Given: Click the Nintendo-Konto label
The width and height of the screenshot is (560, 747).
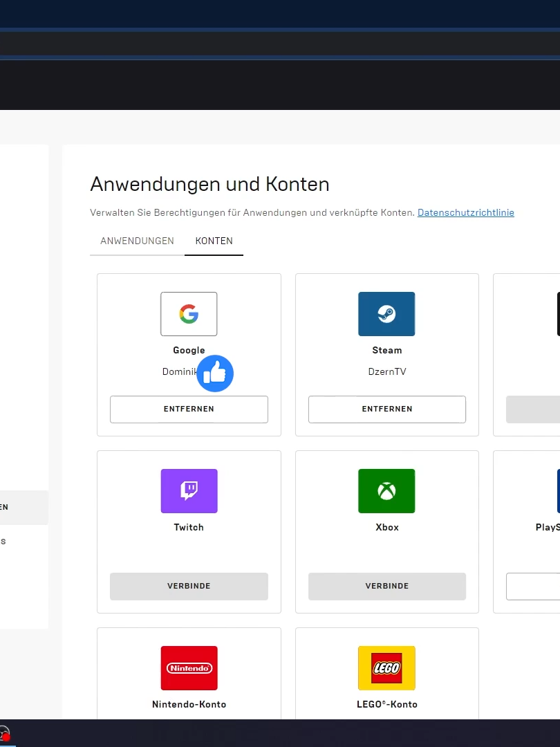Looking at the screenshot, I should (189, 704).
